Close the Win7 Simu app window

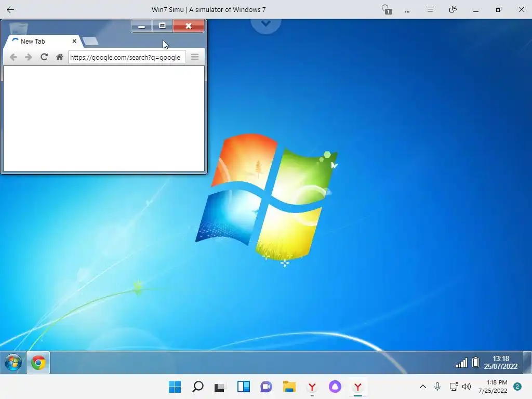[x=522, y=9]
